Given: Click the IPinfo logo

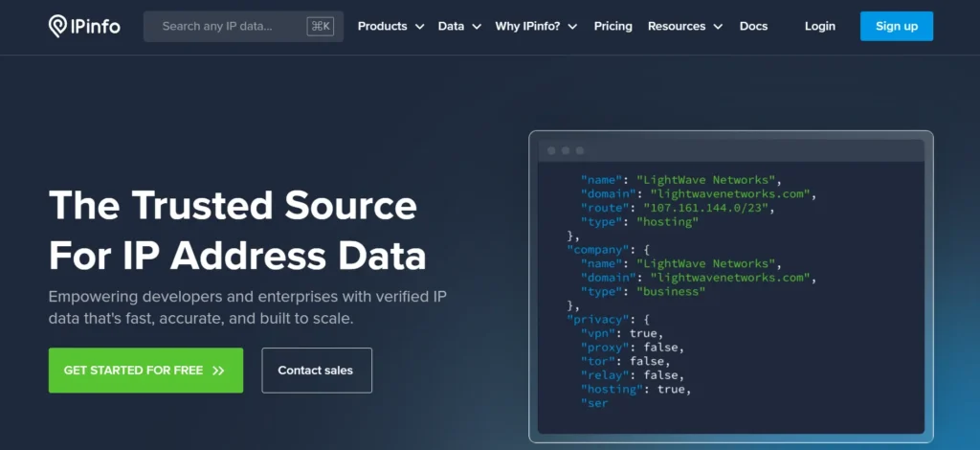Looking at the screenshot, I should [84, 26].
